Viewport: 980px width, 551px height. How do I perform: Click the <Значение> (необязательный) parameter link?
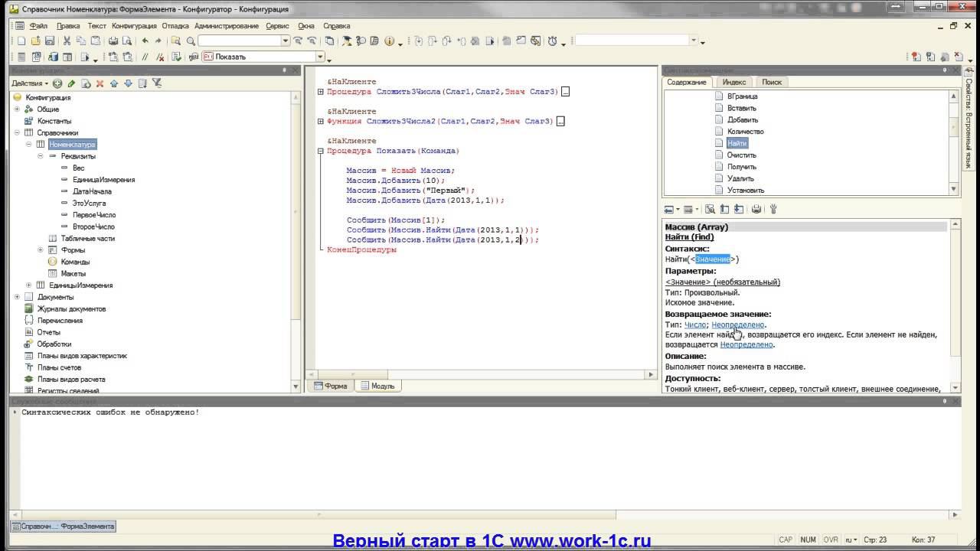tap(723, 282)
